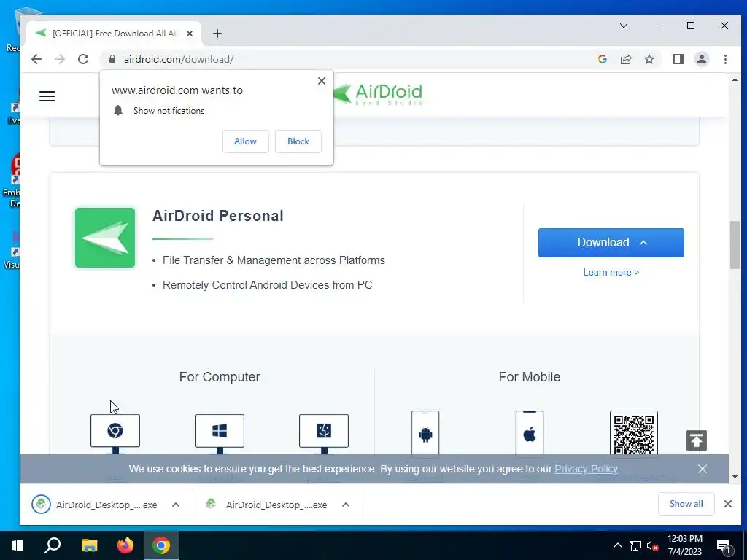Click the page vertical scrollbar thumb
This screenshot has width=747, height=560.
(x=735, y=245)
